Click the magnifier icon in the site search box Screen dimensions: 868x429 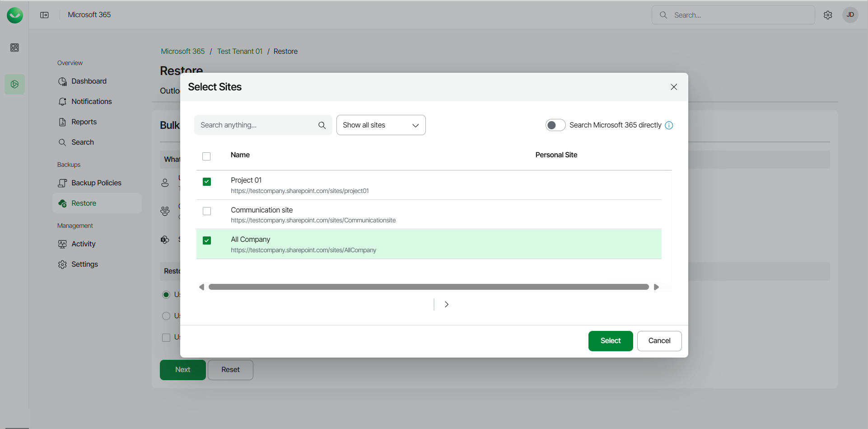[322, 125]
